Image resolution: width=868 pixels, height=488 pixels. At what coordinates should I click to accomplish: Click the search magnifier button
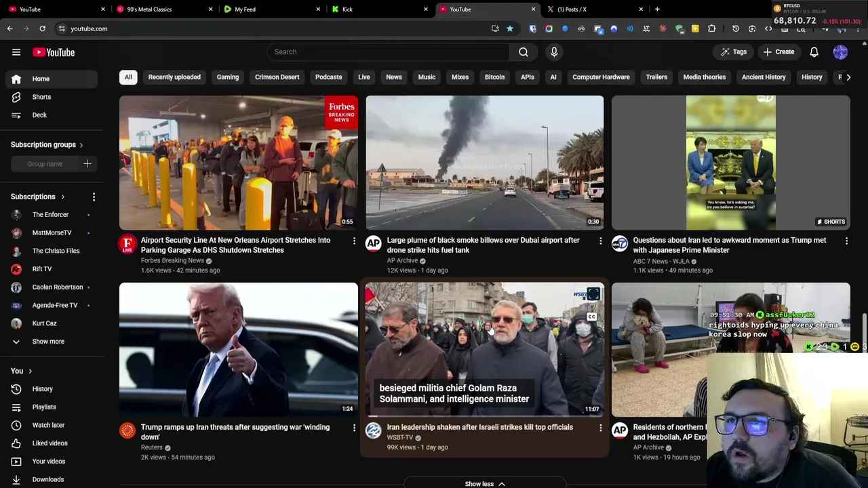click(524, 52)
